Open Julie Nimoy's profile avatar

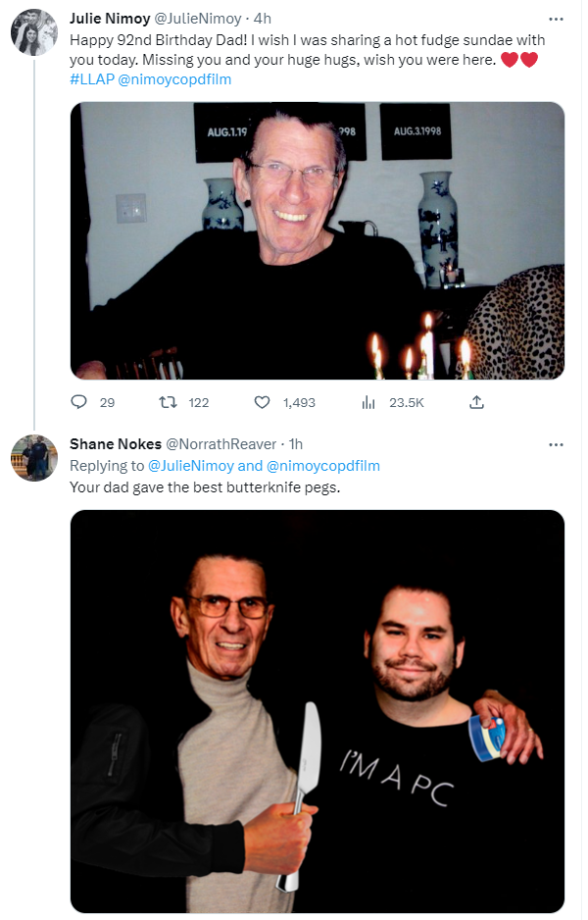coord(33,33)
